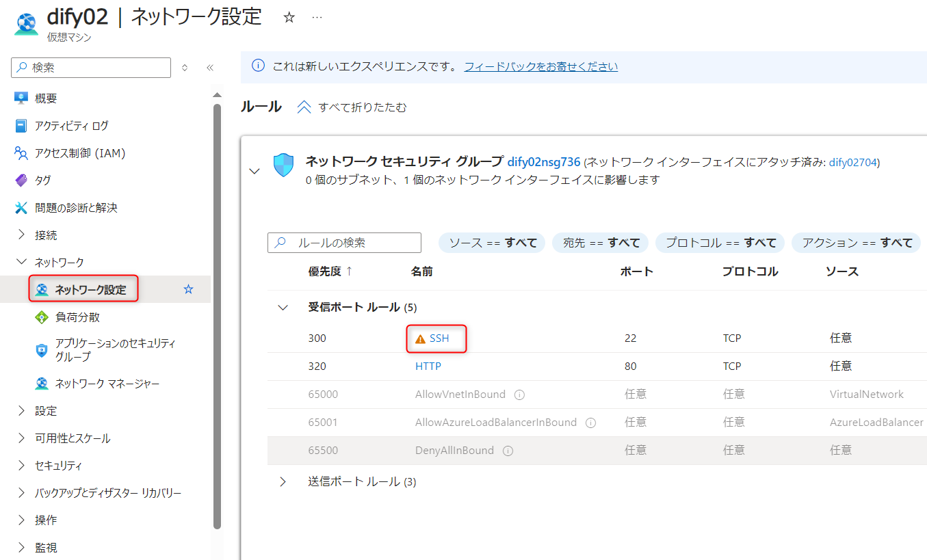Click the warning triangle on the SSH rule
Image resolution: width=927 pixels, height=560 pixels.
pos(419,338)
